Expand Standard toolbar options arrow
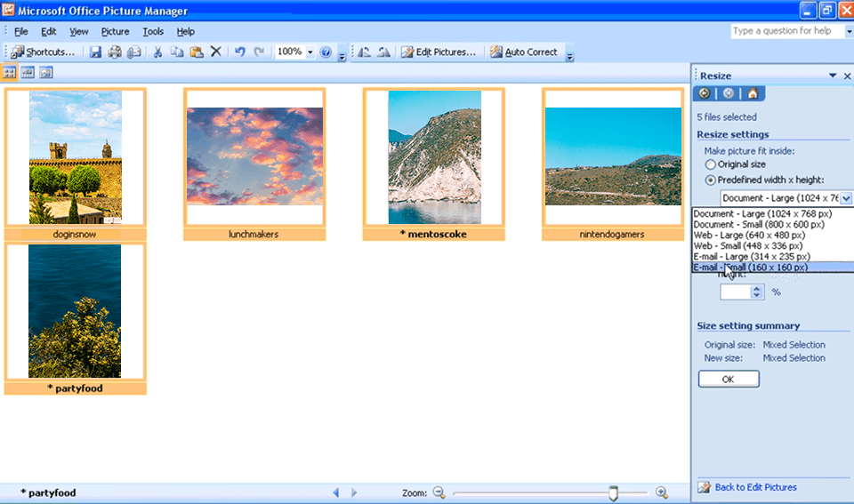Screen dimensions: 854x504 [x=342, y=57]
